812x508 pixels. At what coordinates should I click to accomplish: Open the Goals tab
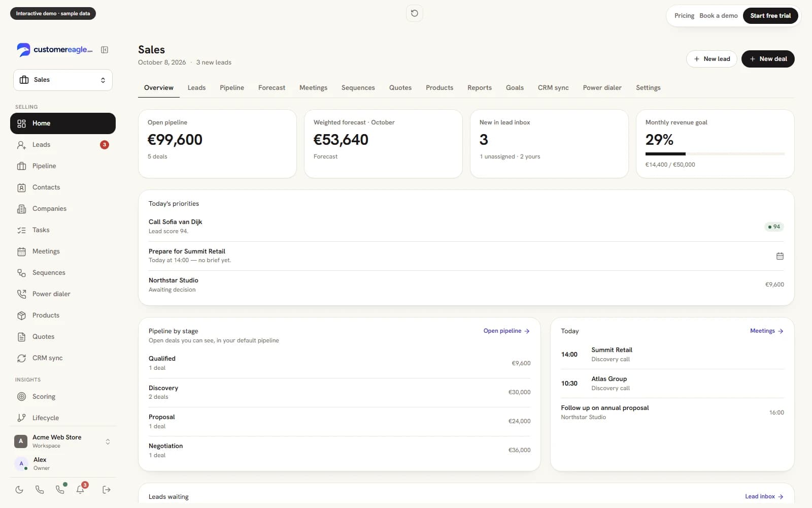tap(515, 88)
